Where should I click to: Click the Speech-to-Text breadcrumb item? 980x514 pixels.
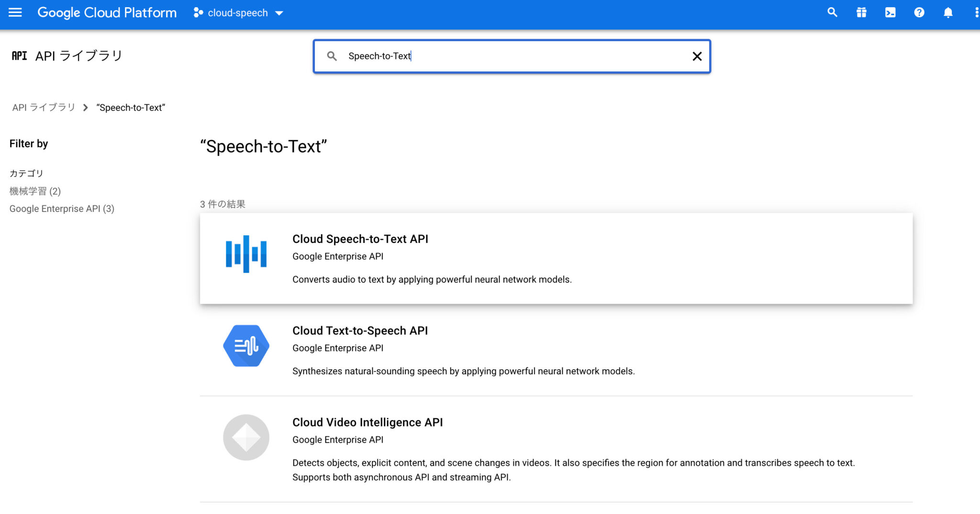(x=130, y=107)
